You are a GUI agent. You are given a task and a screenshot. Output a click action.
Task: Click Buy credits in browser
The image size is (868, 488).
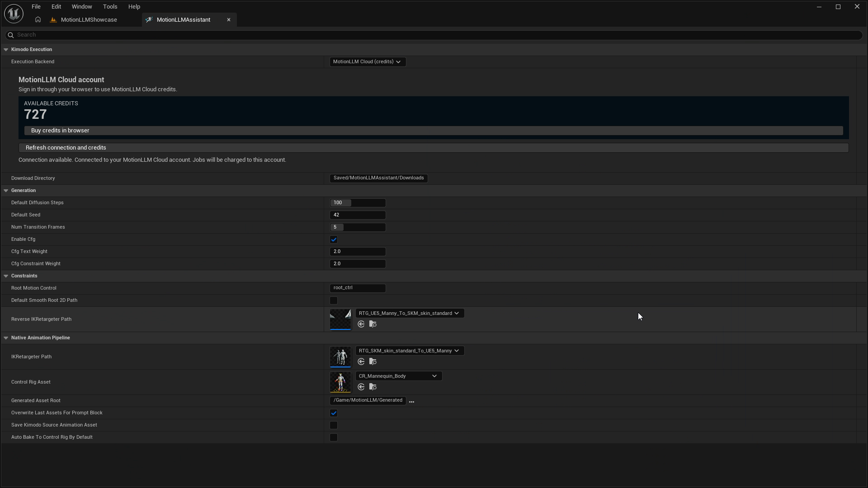pyautogui.click(x=434, y=131)
